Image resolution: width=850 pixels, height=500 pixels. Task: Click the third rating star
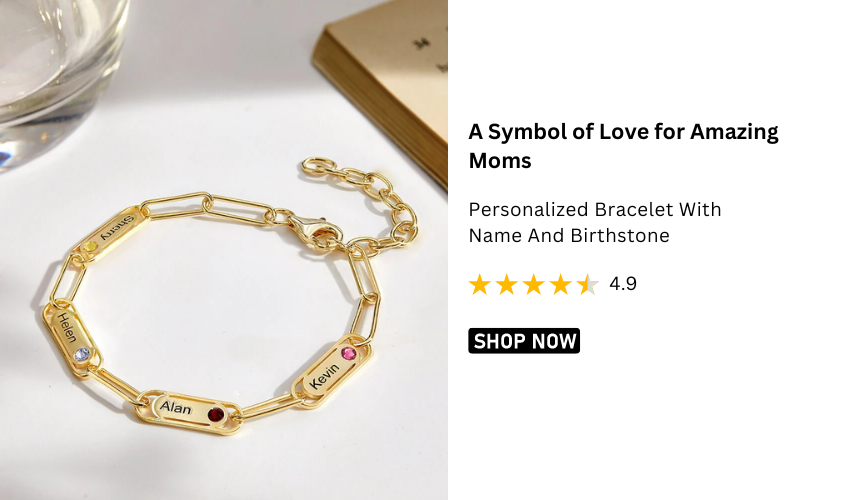pos(533,284)
